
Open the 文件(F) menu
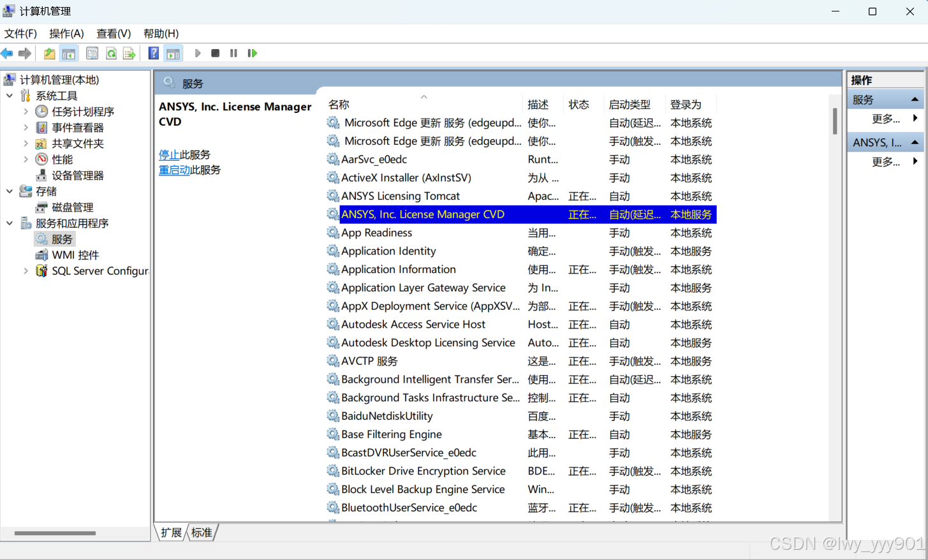tap(20, 33)
